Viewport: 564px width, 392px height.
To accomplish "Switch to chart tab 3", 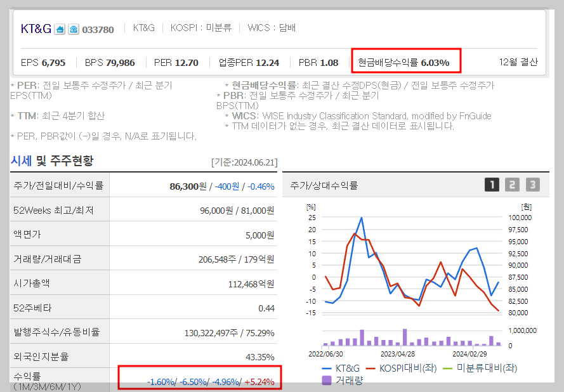I will point(533,185).
